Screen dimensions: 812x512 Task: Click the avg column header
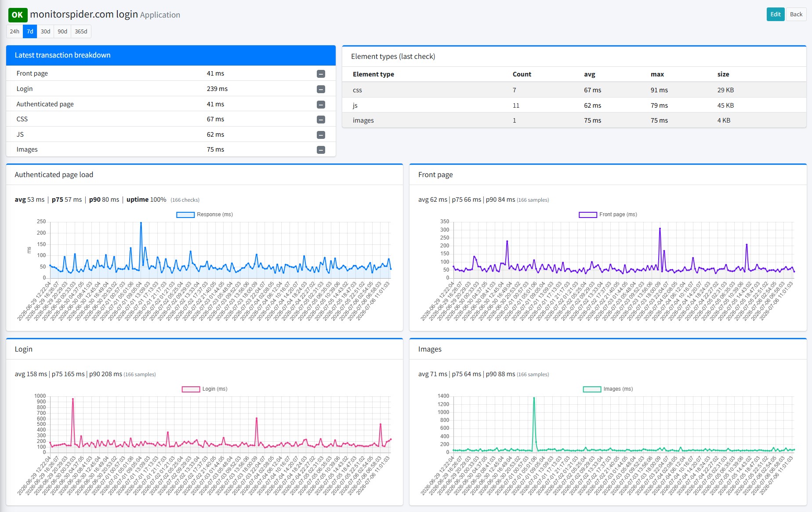tap(589, 74)
